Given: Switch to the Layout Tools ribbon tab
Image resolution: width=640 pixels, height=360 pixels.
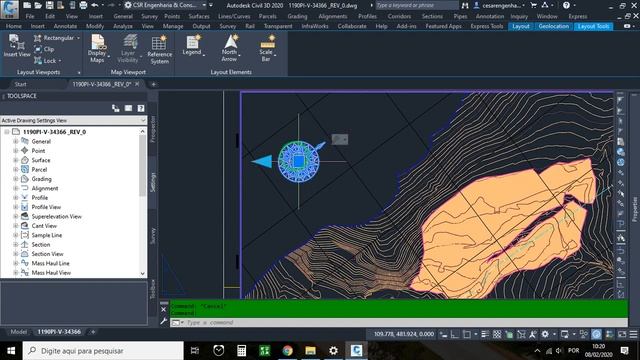Looking at the screenshot, I should click(x=593, y=26).
